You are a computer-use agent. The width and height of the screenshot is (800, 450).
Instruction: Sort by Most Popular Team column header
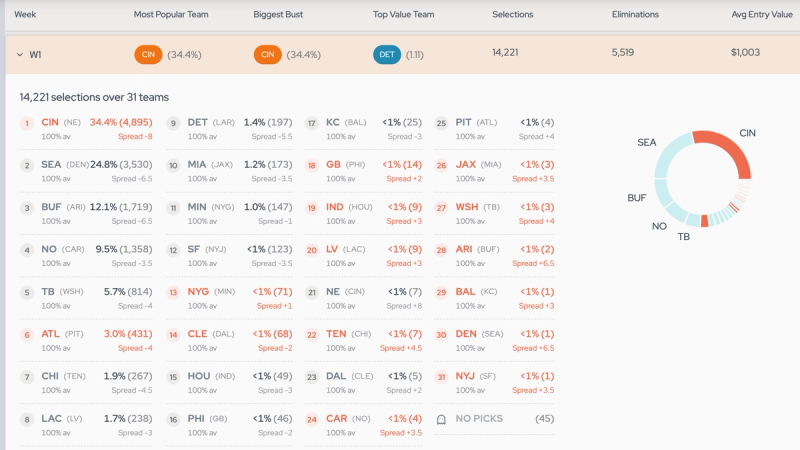click(x=171, y=14)
